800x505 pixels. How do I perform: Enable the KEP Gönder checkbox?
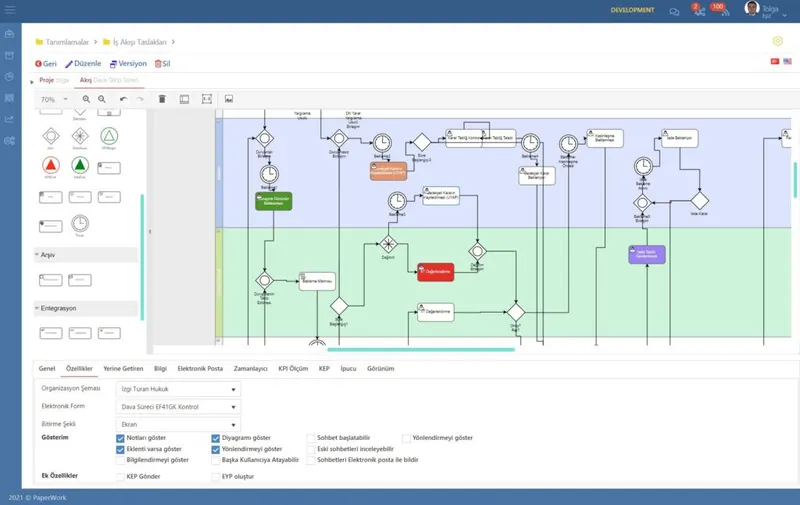(x=120, y=476)
